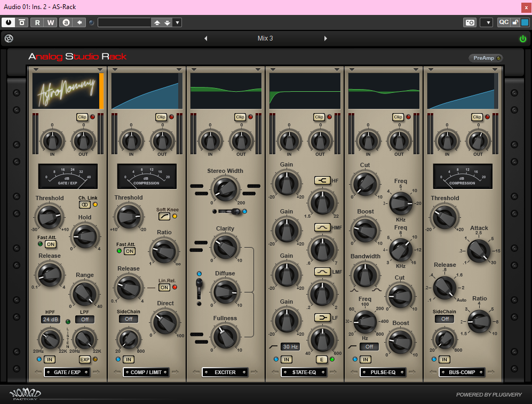
Task: Open SideChain Off selector in COMP / LIMIT
Action: [x=129, y=319]
